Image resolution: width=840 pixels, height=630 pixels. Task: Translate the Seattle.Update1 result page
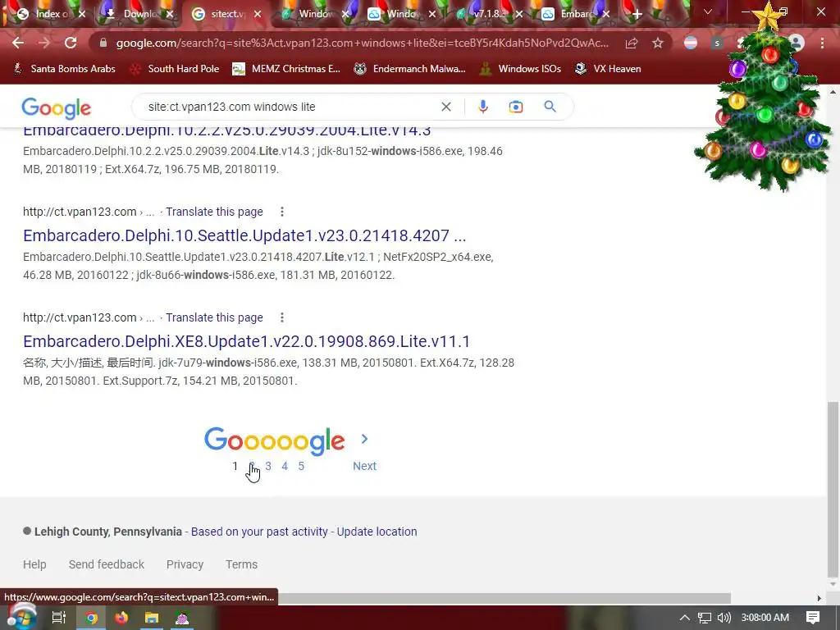(214, 212)
